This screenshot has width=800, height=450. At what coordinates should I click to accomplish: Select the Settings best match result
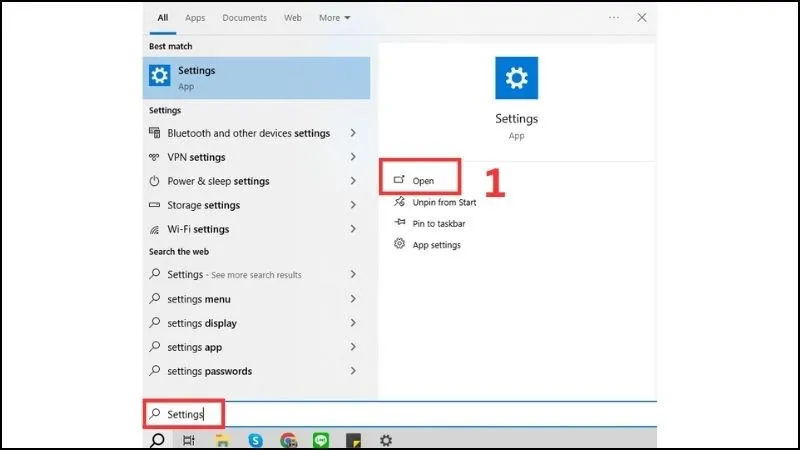coord(256,77)
